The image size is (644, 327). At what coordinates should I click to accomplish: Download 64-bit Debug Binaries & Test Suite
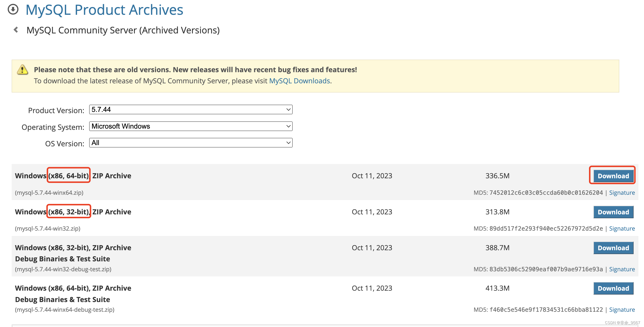pyautogui.click(x=613, y=288)
